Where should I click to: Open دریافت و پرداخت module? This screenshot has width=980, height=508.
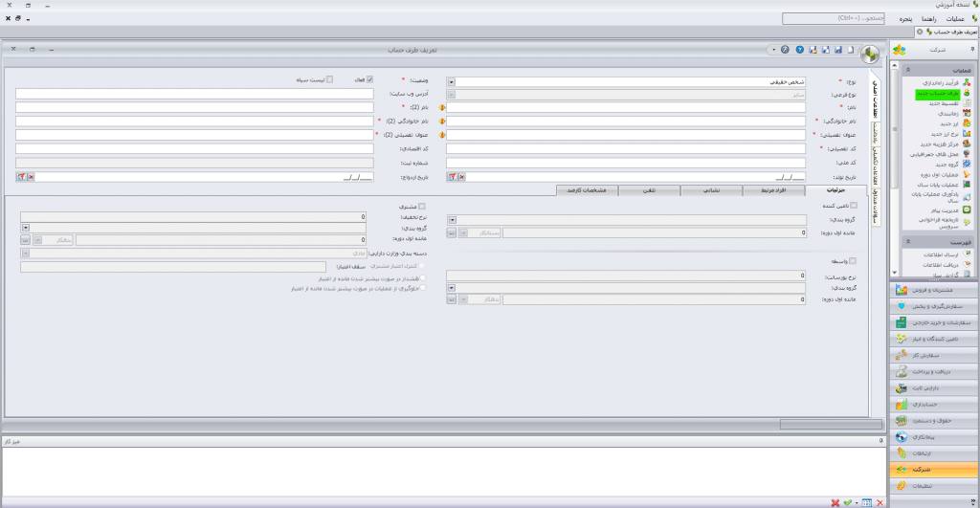coord(934,372)
